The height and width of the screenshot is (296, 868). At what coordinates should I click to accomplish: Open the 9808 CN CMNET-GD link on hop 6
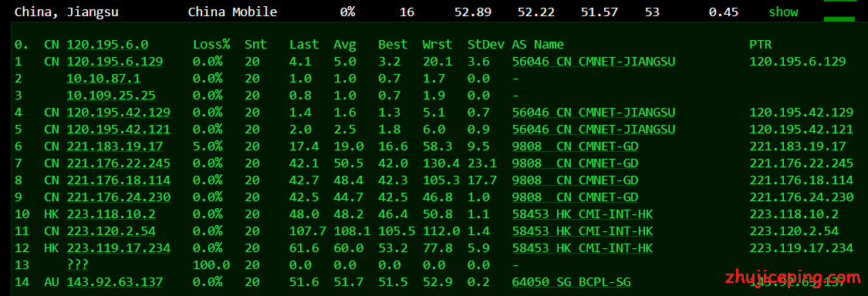click(x=575, y=146)
